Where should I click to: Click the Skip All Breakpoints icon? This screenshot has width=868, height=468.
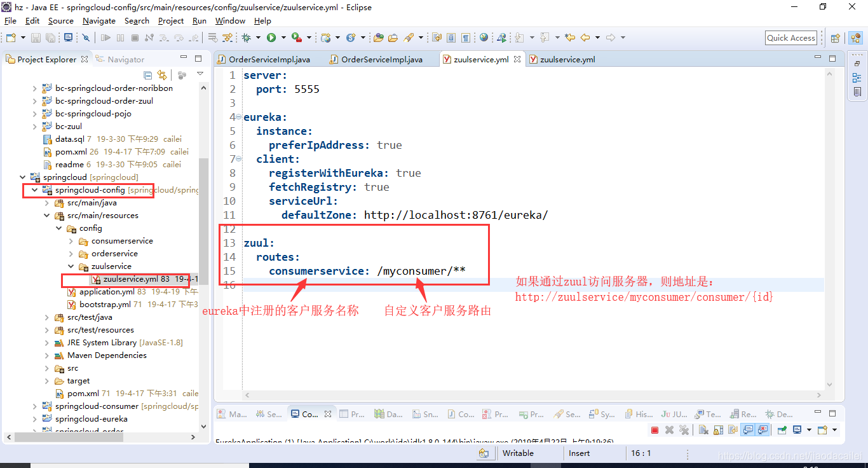tap(86, 38)
